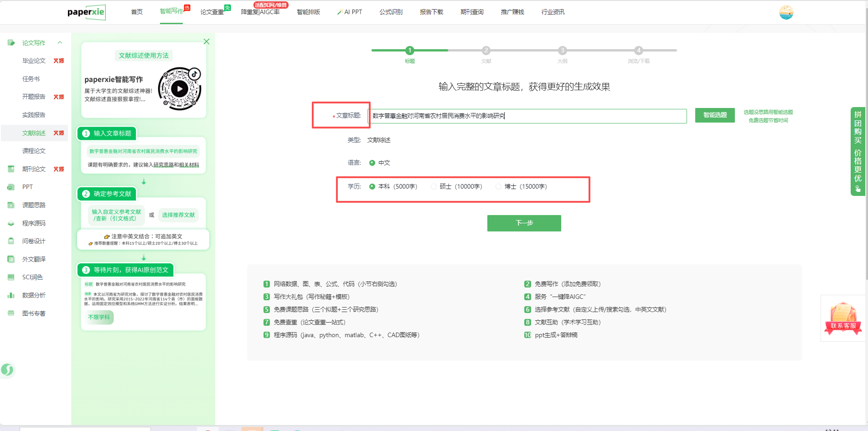Click step 2 文献 in the progress bar

(x=486, y=51)
